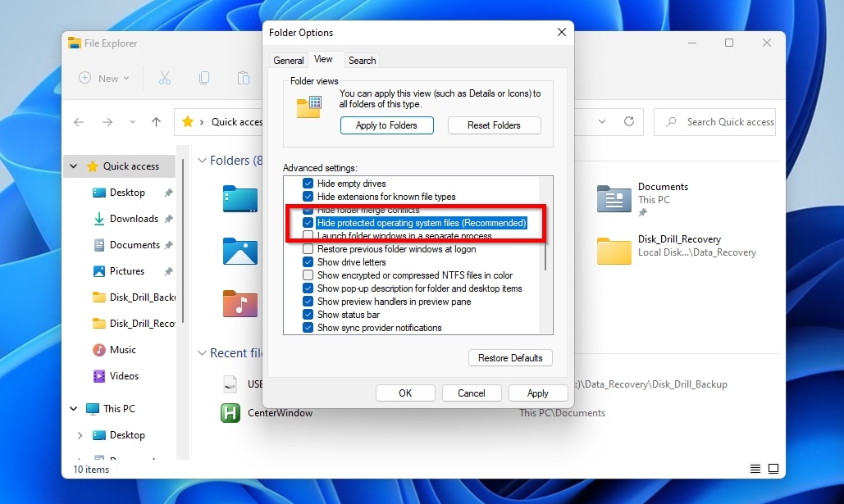Disable Hide empty drives option
This screenshot has height=504, width=844.
[307, 183]
